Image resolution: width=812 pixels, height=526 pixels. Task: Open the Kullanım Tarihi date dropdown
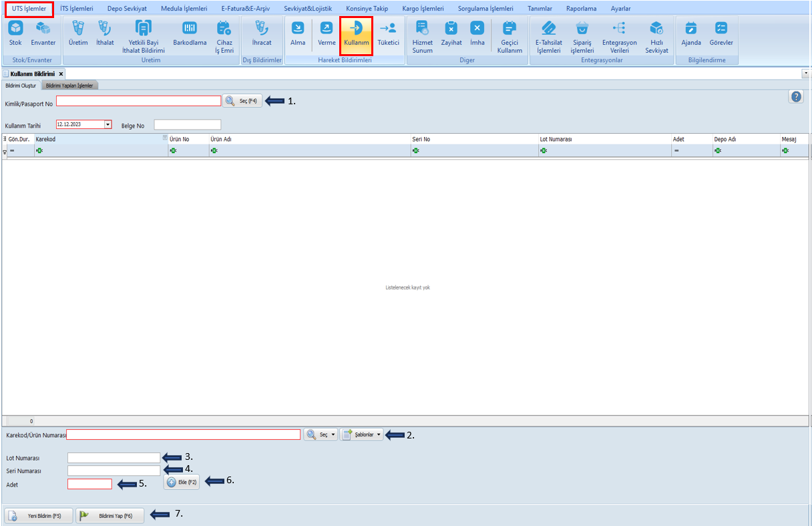(x=108, y=124)
